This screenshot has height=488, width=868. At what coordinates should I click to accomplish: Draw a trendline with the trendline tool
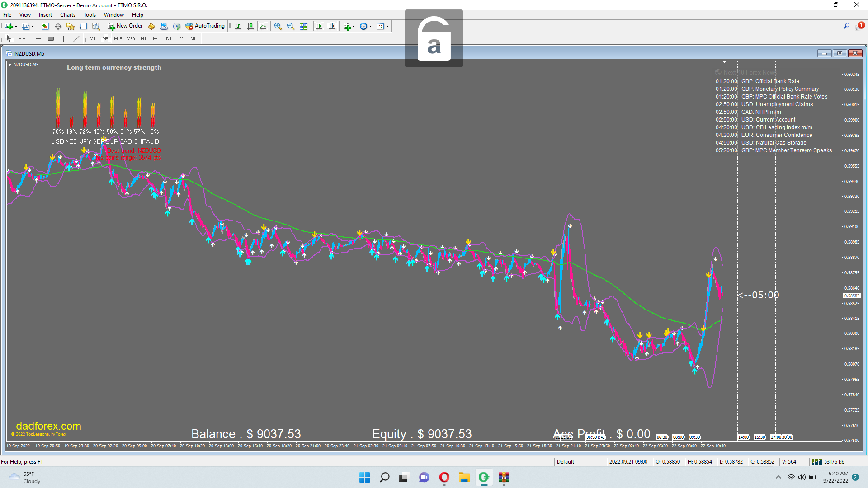click(76, 39)
